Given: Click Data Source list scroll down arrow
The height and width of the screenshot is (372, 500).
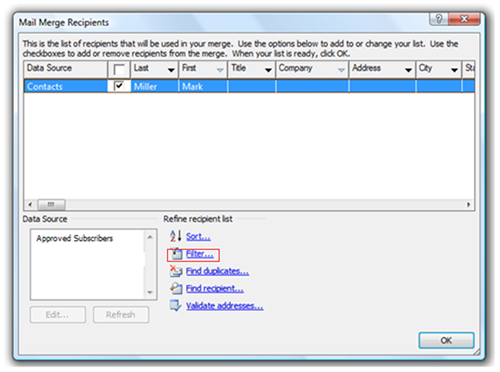Looking at the screenshot, I should (150, 292).
